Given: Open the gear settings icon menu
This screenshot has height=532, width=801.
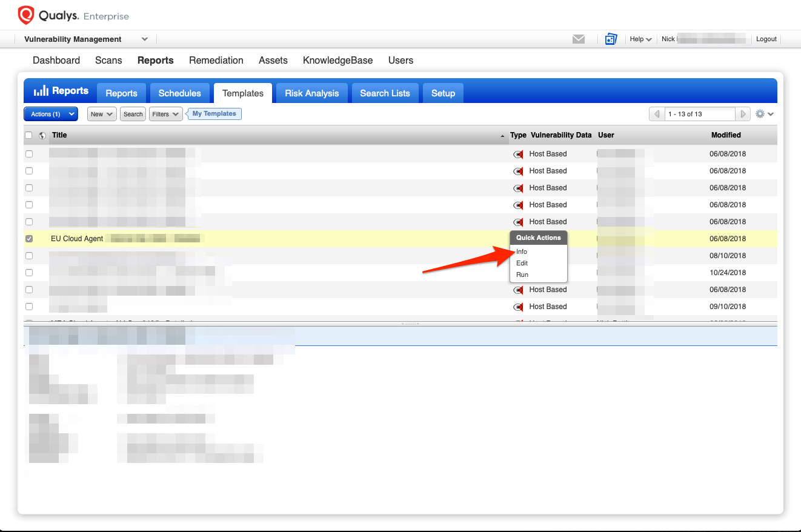Looking at the screenshot, I should click(764, 114).
